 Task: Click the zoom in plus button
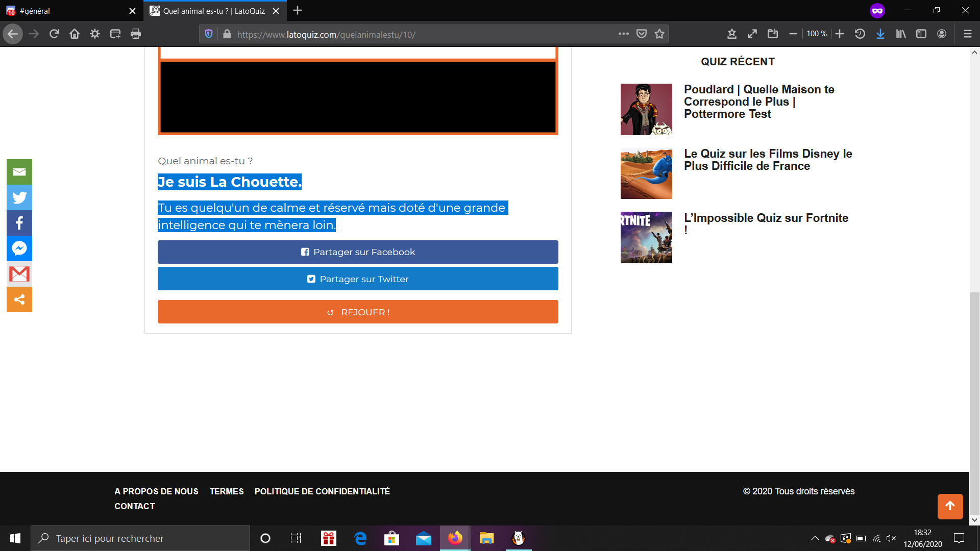pos(840,34)
